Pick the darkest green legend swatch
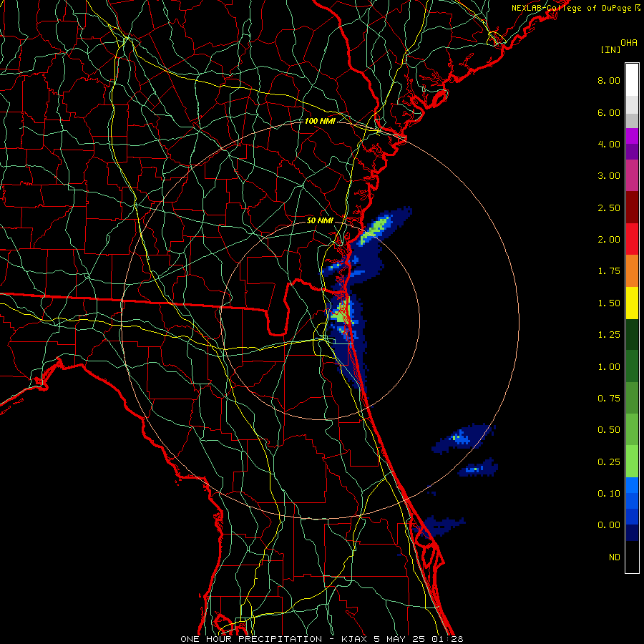The width and height of the screenshot is (644, 644). point(632,335)
